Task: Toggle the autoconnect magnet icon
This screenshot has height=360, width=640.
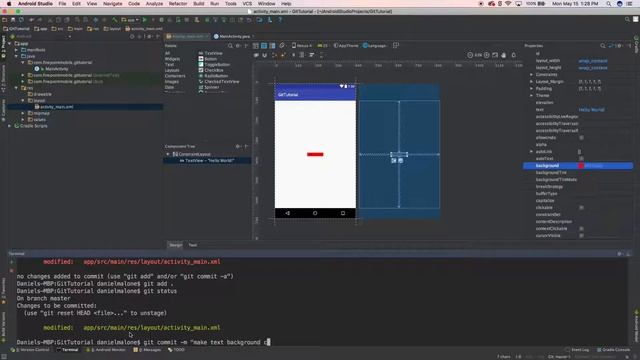Action: pyautogui.click(x=264, y=55)
